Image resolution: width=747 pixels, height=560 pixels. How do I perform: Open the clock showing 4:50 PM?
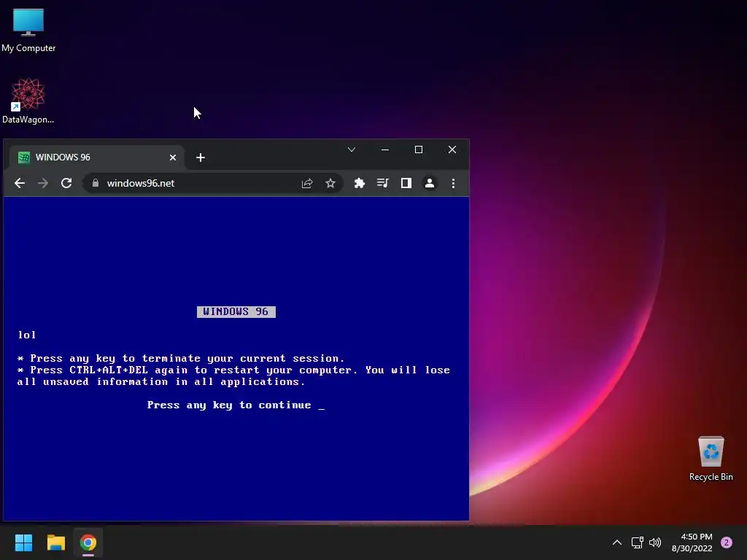692,542
